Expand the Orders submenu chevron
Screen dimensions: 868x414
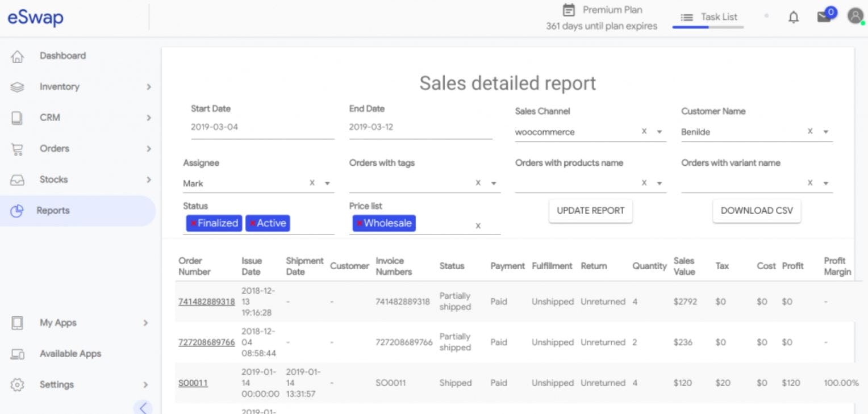[x=148, y=149]
